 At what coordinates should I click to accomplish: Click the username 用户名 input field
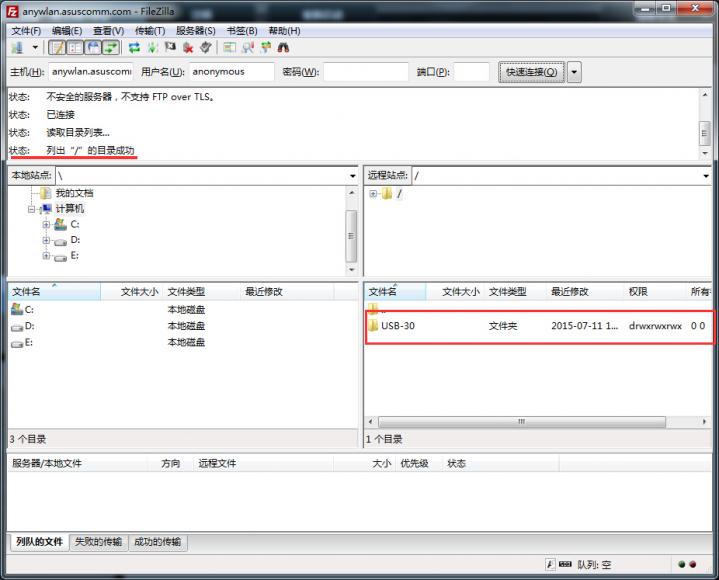pyautogui.click(x=232, y=72)
